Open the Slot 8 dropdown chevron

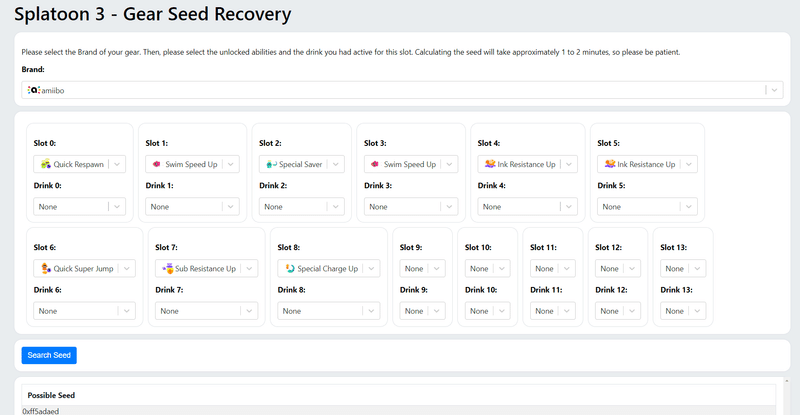(371, 268)
